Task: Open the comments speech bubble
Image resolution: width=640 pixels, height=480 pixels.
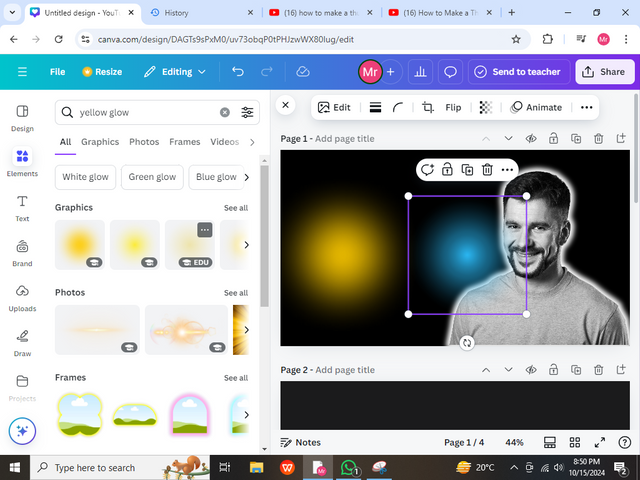Action: click(450, 72)
